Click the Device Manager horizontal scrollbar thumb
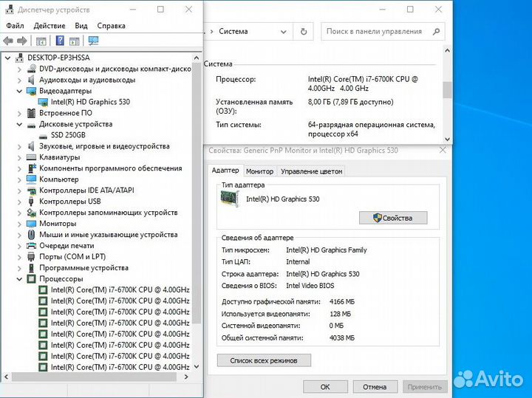This screenshot has height=398, width=532. (x=95, y=377)
